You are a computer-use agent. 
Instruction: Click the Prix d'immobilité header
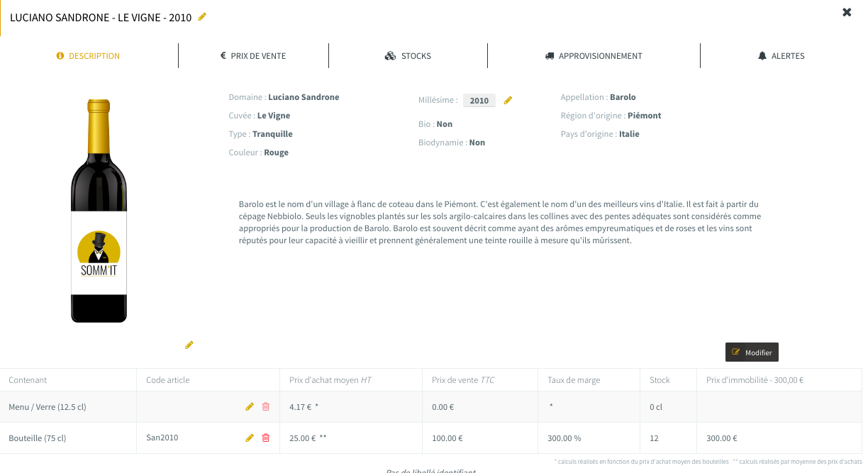(755, 380)
